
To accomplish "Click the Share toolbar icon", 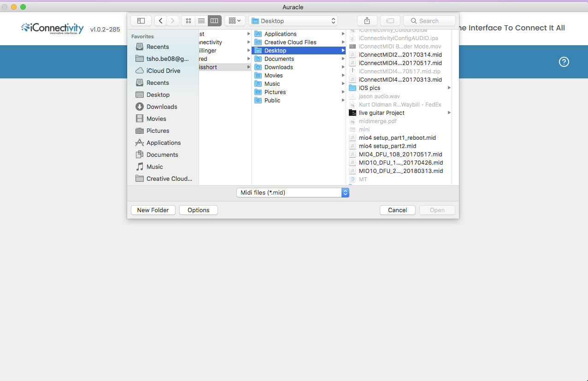I will click(367, 21).
